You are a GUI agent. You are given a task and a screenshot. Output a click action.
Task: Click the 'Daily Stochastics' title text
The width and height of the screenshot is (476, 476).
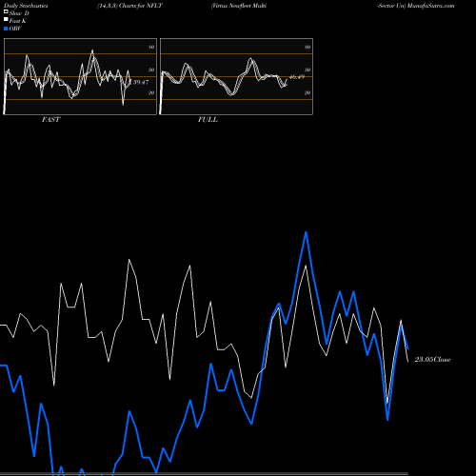[26, 6]
